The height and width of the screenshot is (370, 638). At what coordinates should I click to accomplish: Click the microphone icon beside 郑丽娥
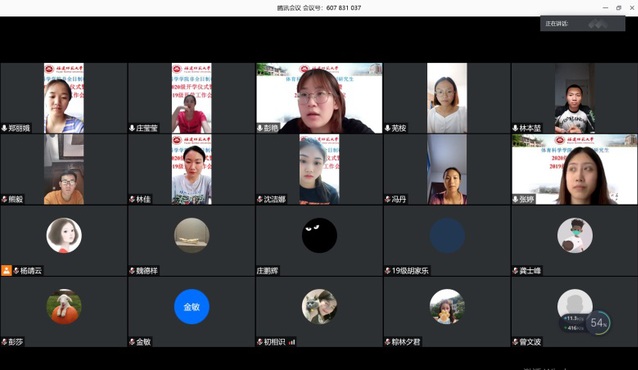[4, 128]
